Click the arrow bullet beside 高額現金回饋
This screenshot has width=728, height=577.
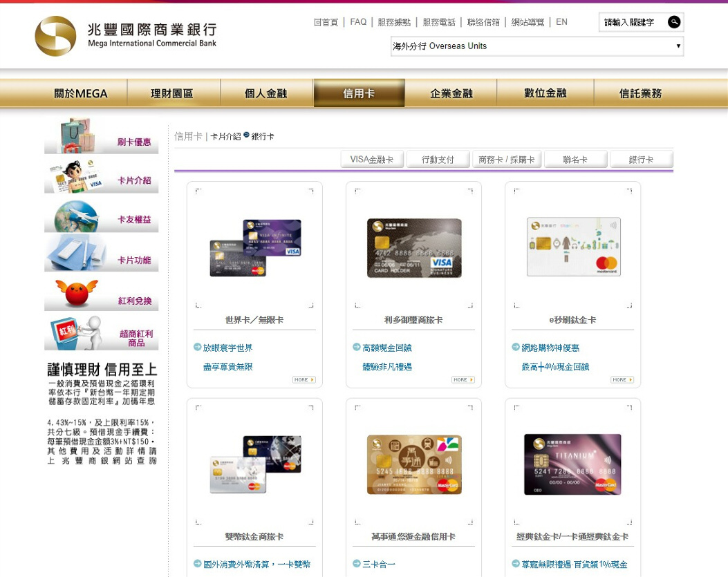(x=357, y=347)
